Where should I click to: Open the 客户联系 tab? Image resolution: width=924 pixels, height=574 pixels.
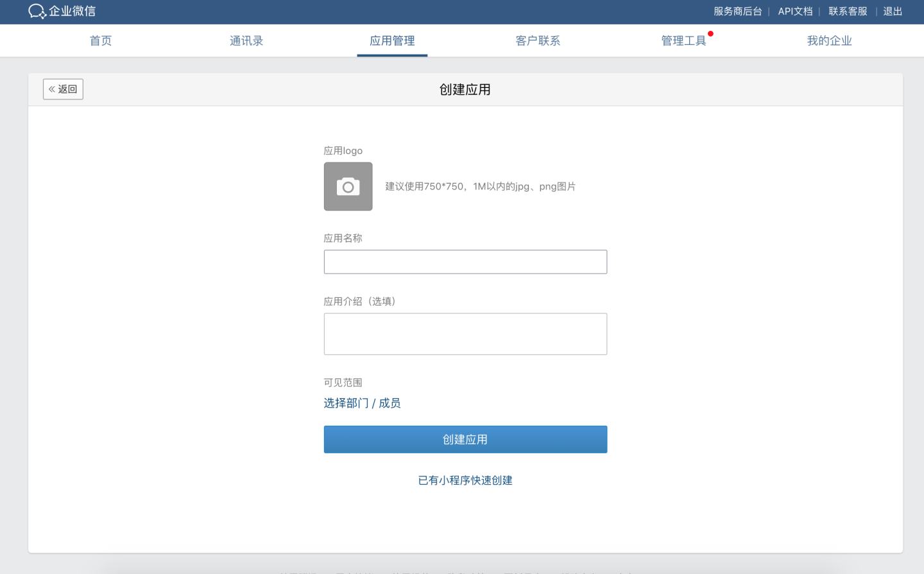pyautogui.click(x=538, y=41)
